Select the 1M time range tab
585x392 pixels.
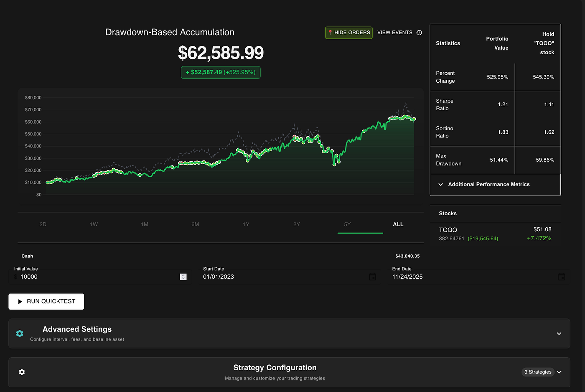(145, 224)
